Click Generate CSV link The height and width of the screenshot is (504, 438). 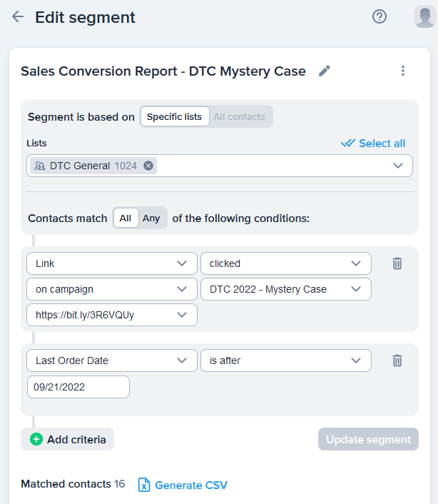tap(191, 485)
